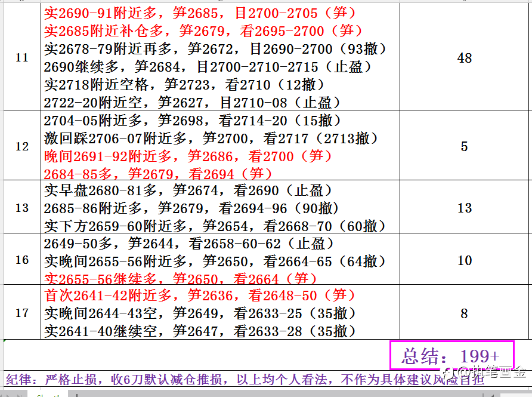
Task: Click line 实2718附近空格，笋2723
Action: [184, 85]
